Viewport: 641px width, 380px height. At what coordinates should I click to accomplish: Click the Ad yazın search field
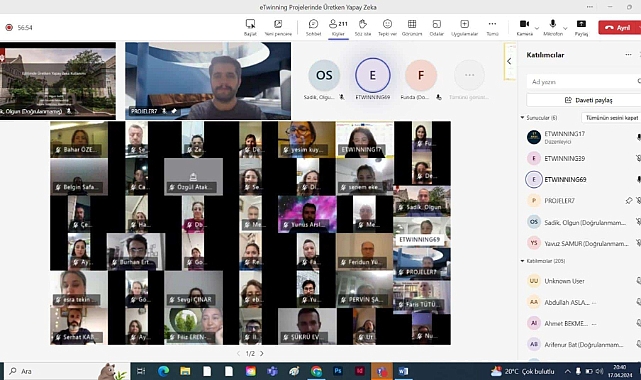coord(584,82)
